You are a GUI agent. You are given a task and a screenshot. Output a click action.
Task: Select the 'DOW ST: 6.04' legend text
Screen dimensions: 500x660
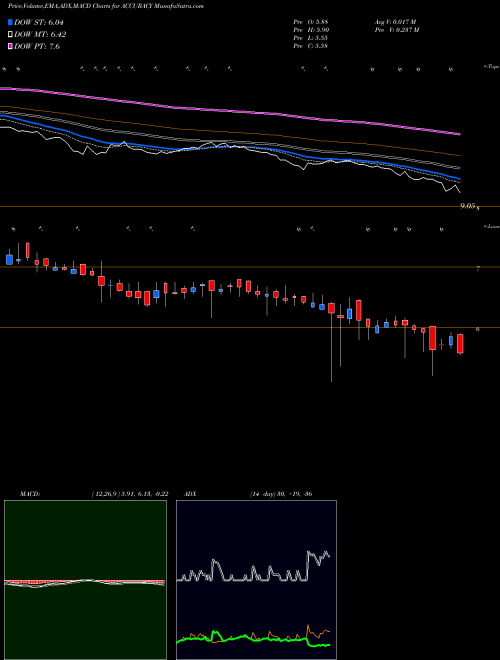[39, 23]
